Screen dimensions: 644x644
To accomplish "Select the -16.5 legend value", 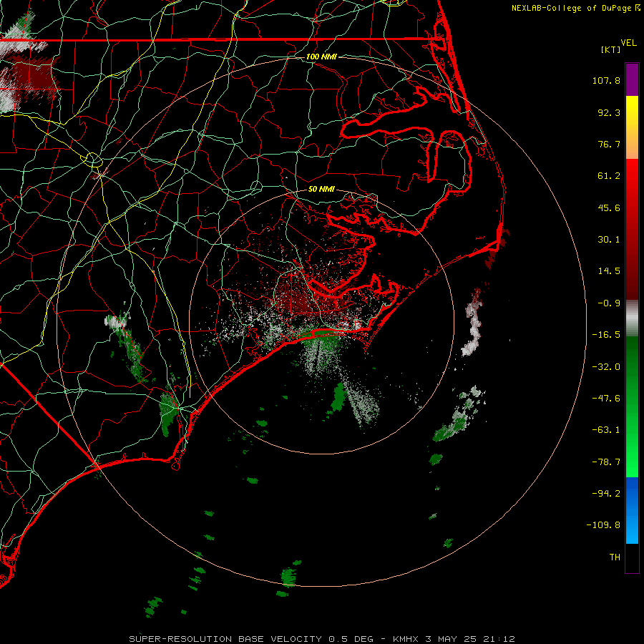I will (x=606, y=335).
